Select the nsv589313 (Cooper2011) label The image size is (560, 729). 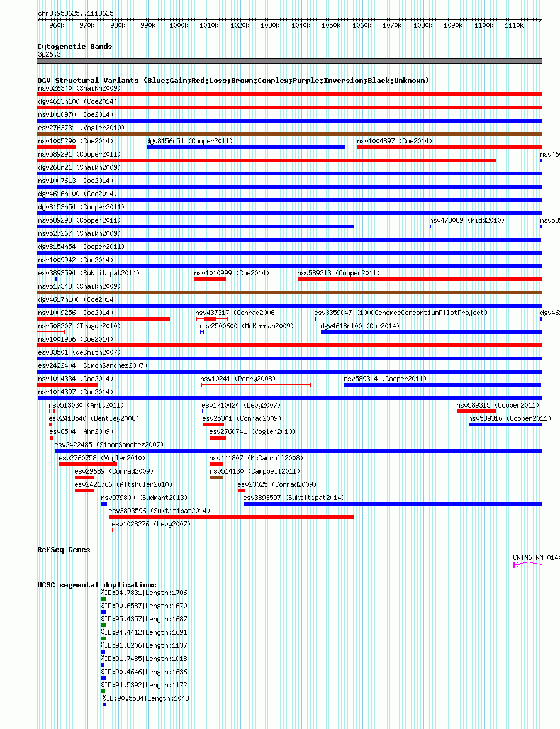(339, 273)
